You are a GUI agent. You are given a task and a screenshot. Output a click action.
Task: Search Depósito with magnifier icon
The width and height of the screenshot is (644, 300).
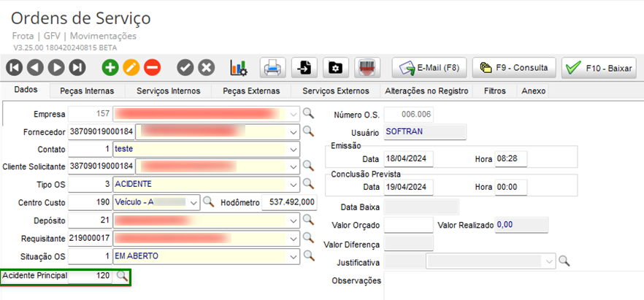pos(308,220)
